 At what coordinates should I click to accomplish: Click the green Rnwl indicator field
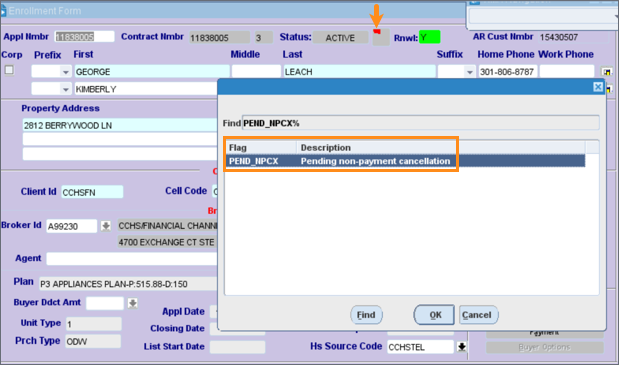pos(430,37)
